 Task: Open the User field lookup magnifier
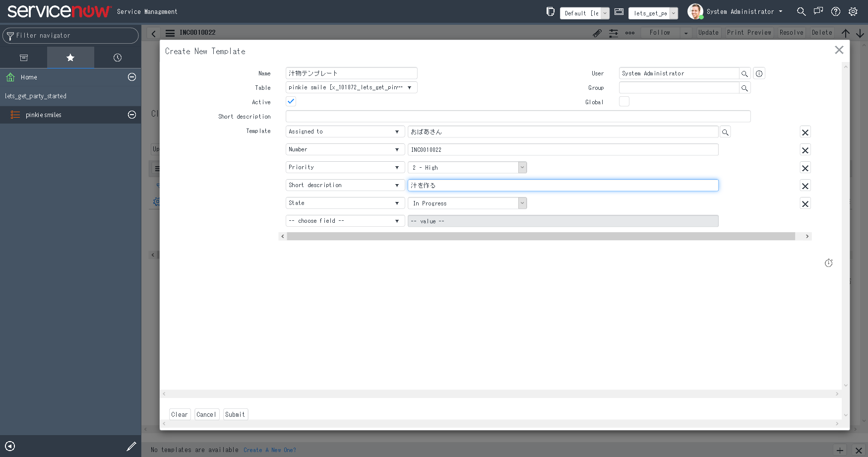pyautogui.click(x=744, y=73)
